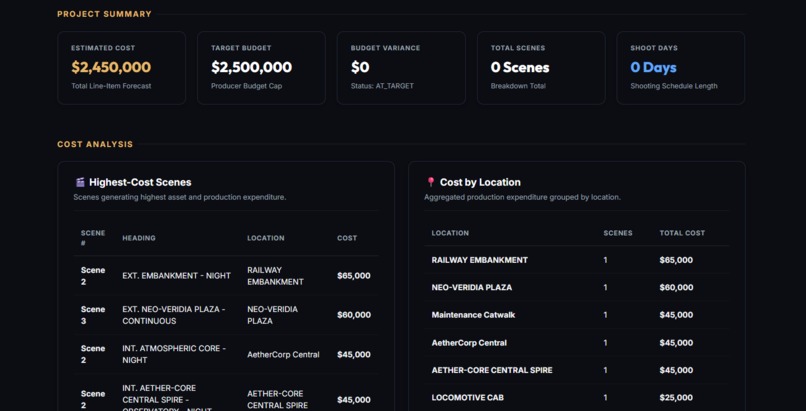Viewport: 806px width, 411px height.
Task: Click the $0 budget variance value
Action: [x=360, y=67]
